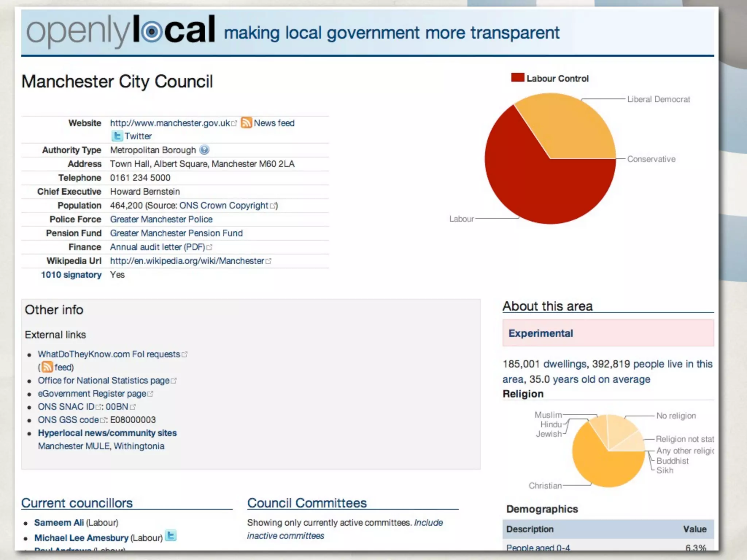This screenshot has height=560, width=747.
Task: Open the Greater Manchester Pension Fund link
Action: [176, 233]
